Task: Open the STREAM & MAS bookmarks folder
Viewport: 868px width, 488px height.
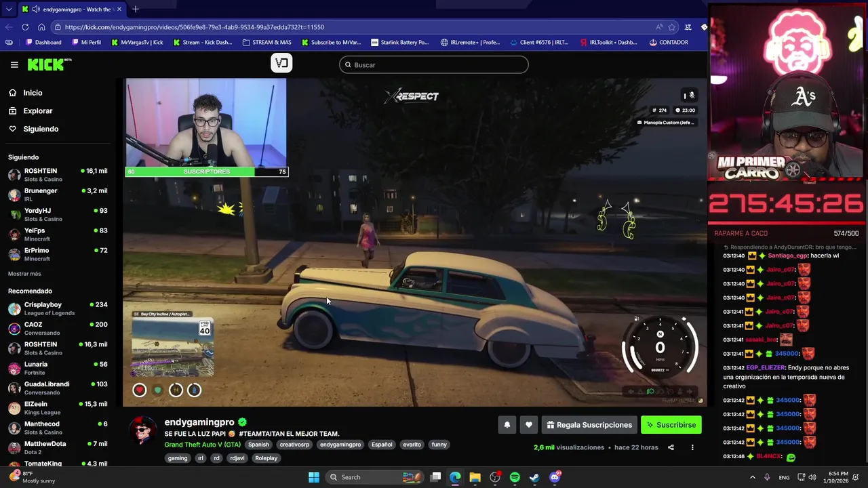Action: point(267,42)
